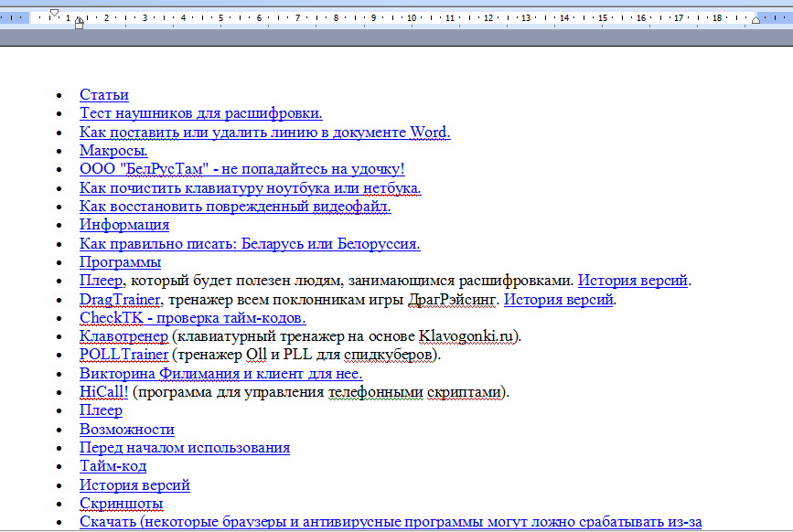Open the POLLTrainer link
Image resolution: width=793 pixels, height=532 pixels.
[123, 355]
